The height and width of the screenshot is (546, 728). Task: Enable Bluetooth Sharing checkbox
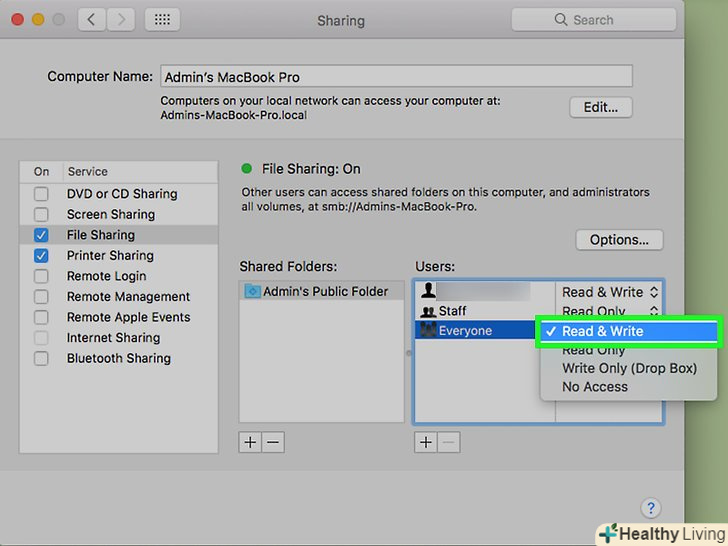(x=41, y=358)
